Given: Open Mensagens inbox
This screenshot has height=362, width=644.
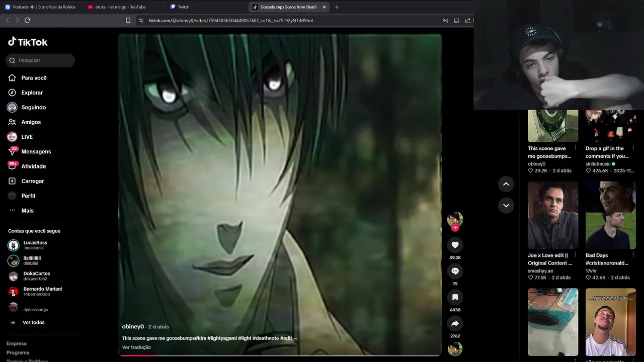Looking at the screenshot, I should click(x=36, y=151).
